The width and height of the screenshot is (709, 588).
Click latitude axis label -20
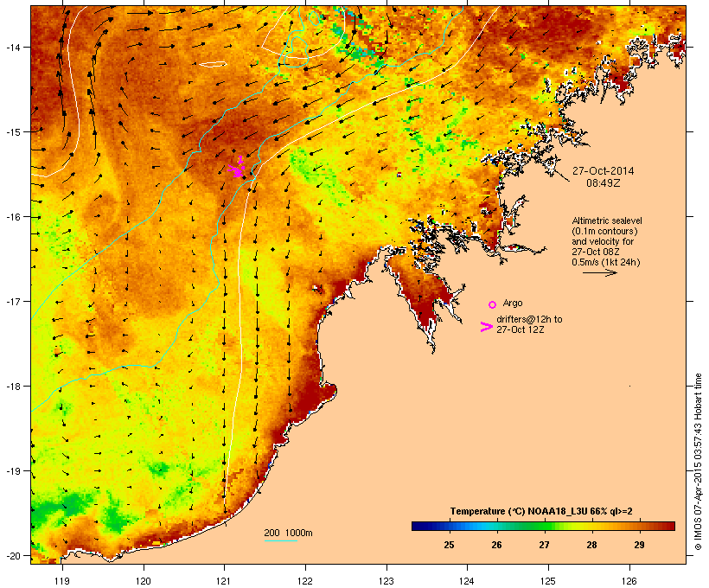coord(13,555)
